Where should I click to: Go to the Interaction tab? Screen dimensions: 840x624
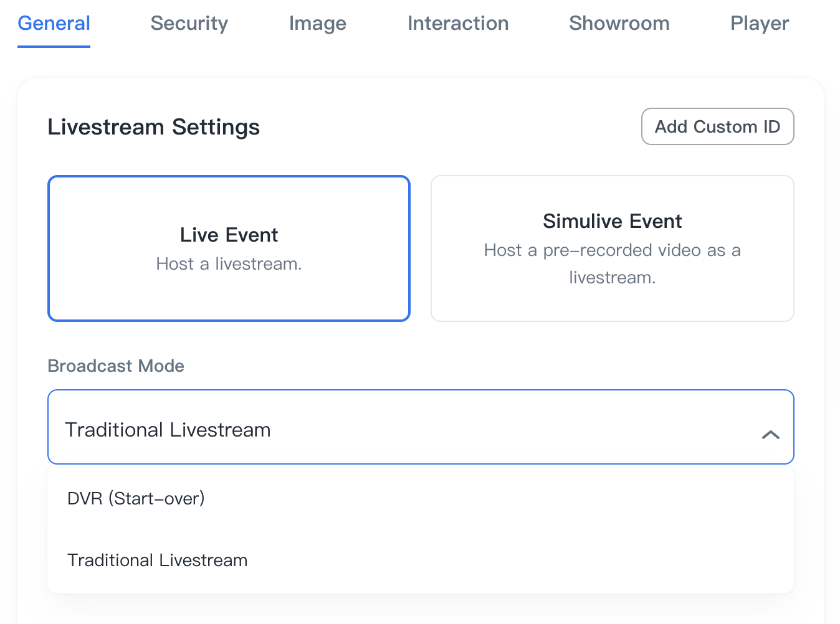click(457, 24)
